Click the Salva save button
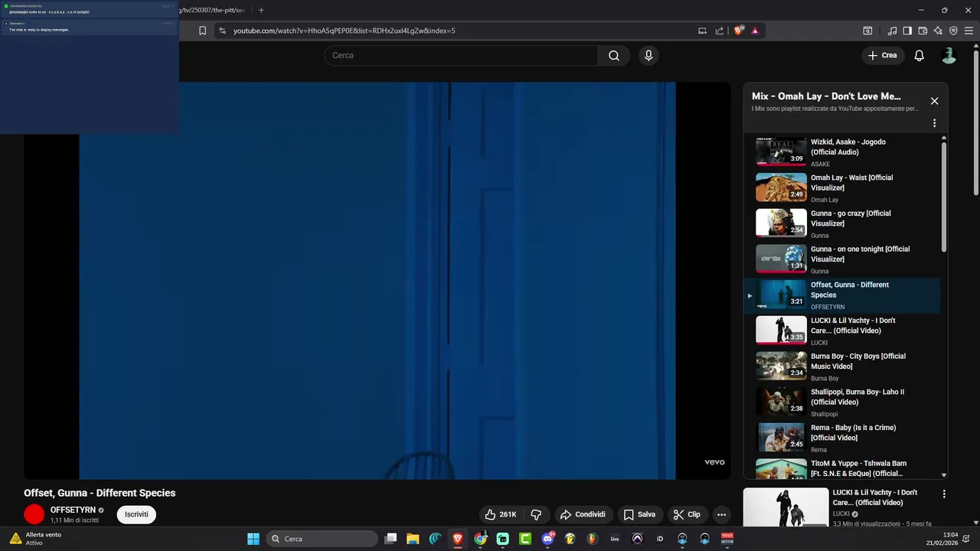980x551 pixels. [x=639, y=514]
